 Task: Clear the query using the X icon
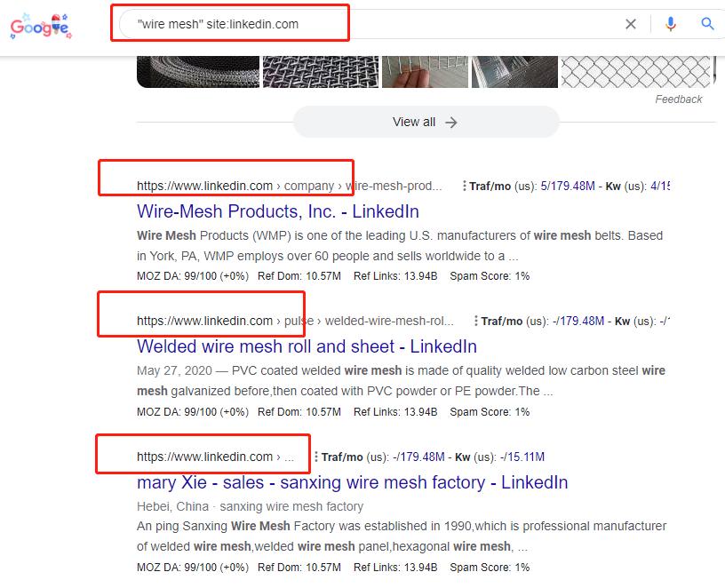631,24
